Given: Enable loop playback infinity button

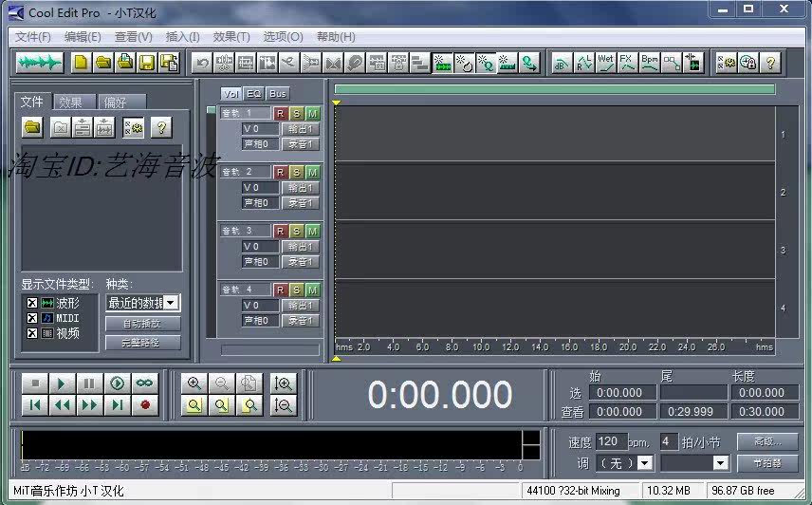Looking at the screenshot, I should pos(144,383).
